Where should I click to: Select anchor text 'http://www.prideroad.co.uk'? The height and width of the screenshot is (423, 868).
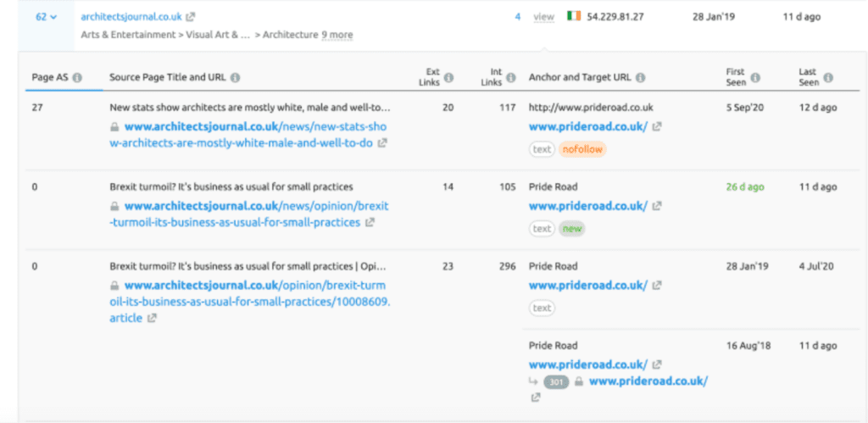pyautogui.click(x=591, y=108)
